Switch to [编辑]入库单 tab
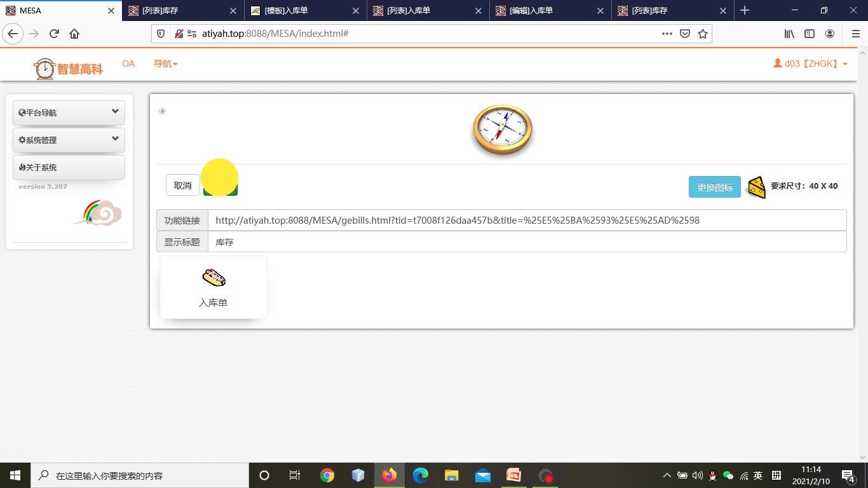The height and width of the screenshot is (488, 868). (x=552, y=11)
